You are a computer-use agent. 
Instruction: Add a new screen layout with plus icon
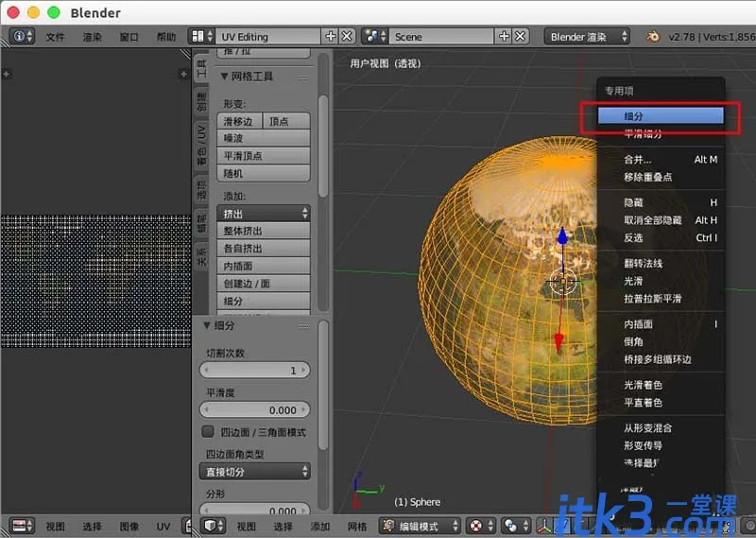tap(331, 37)
